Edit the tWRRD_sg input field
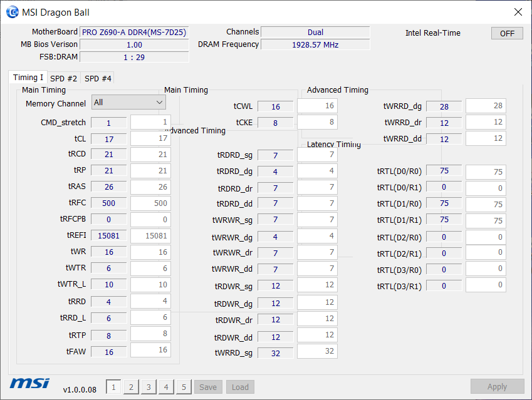 [317, 351]
